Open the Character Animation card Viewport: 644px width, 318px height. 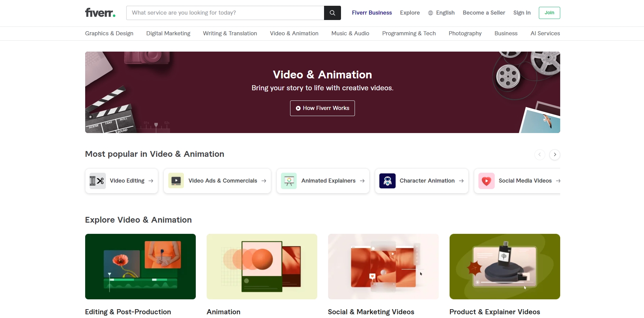pos(422,181)
